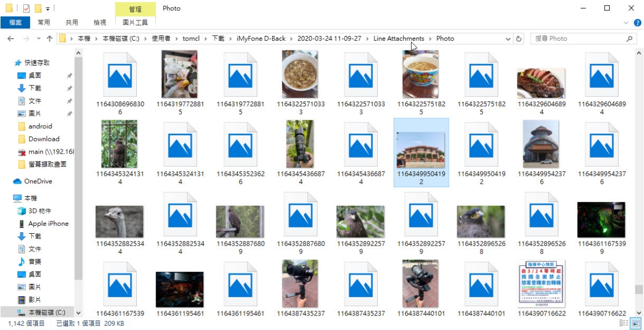Expand the recent locations dropdown
The width and height of the screenshot is (644, 330).
(x=39, y=39)
